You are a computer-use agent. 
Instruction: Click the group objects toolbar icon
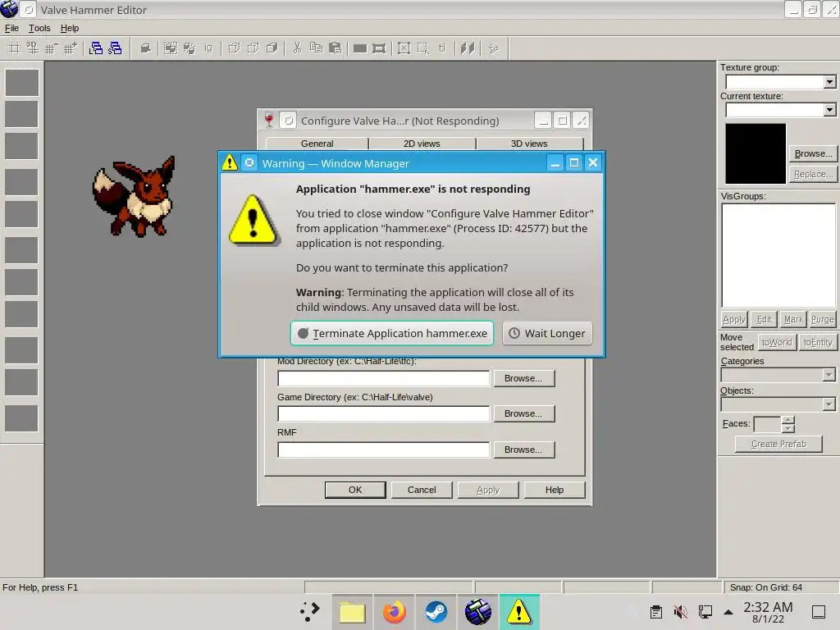[x=171, y=48]
